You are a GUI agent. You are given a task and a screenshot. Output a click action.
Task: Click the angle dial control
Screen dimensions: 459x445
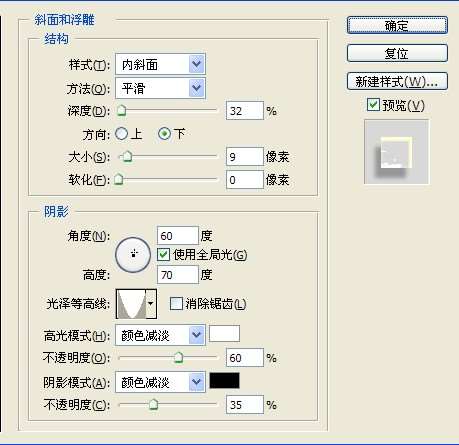(133, 255)
